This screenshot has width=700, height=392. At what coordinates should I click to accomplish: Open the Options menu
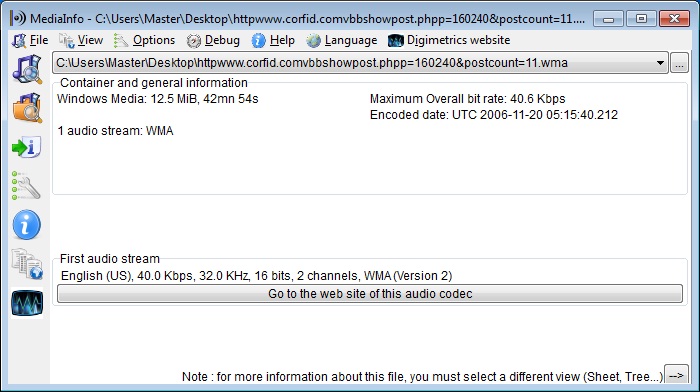point(144,40)
